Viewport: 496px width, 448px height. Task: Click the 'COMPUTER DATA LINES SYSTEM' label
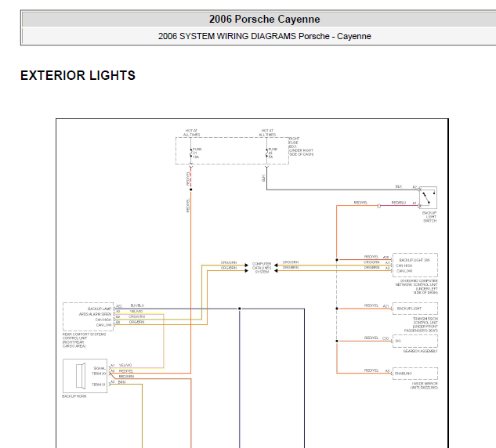coord(262,268)
